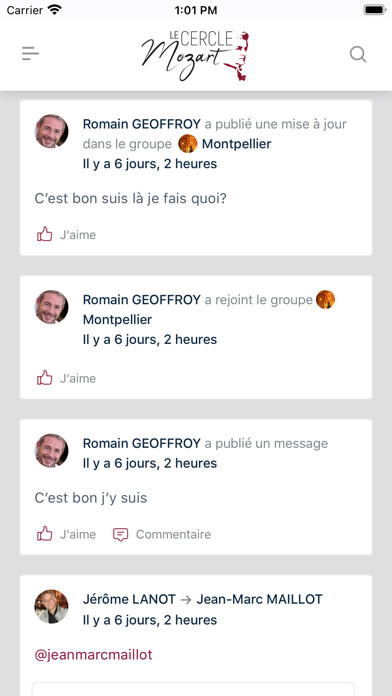Open the hamburger menu icon
Image resolution: width=392 pixels, height=696 pixels.
[x=31, y=54]
